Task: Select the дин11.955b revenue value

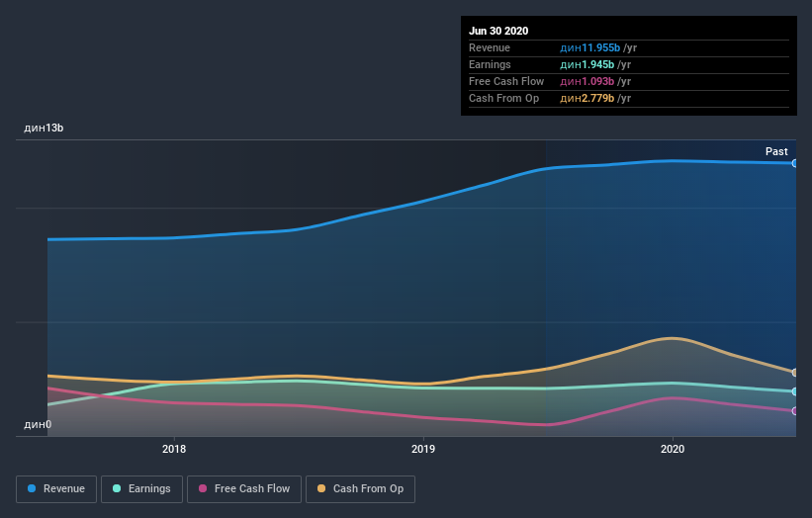Action: click(x=589, y=47)
